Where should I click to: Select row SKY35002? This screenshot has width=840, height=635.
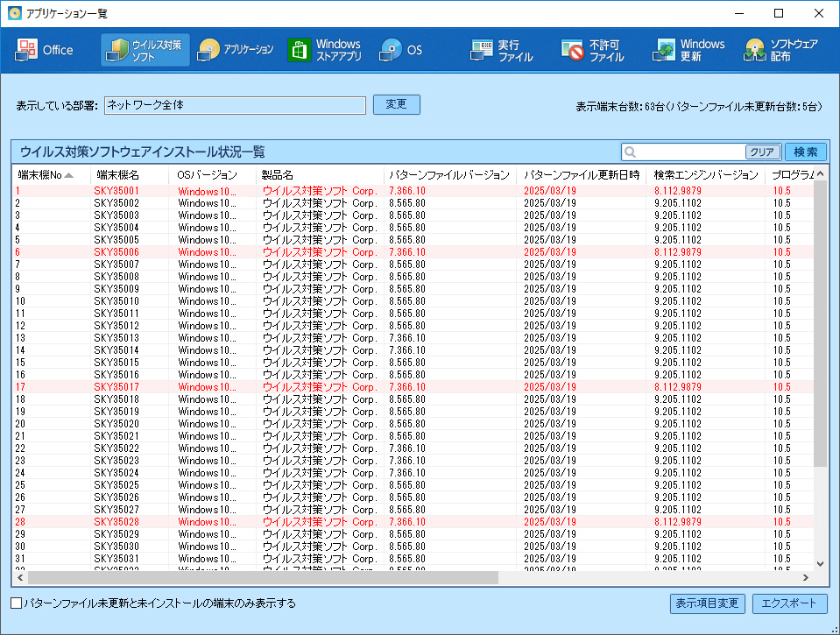[x=413, y=203]
